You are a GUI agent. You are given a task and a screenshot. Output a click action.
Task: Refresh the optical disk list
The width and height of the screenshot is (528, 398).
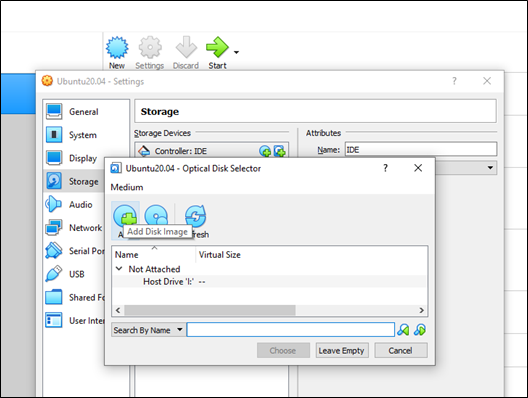click(x=196, y=216)
